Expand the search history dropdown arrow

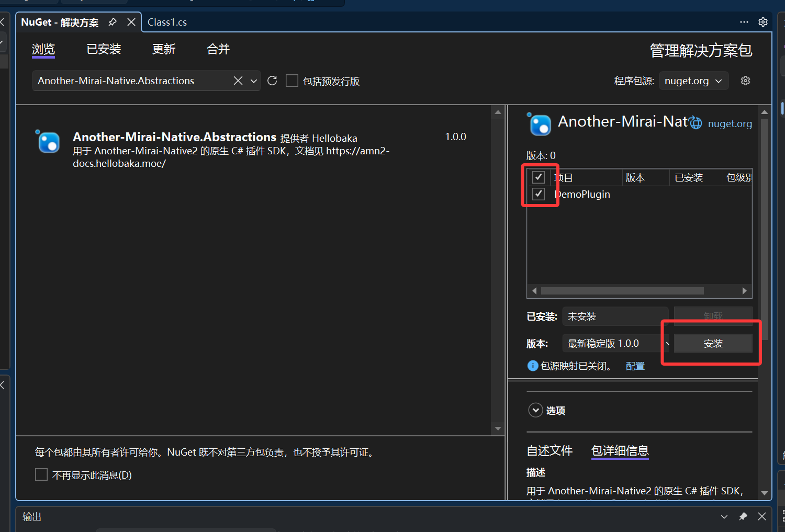pyautogui.click(x=254, y=81)
